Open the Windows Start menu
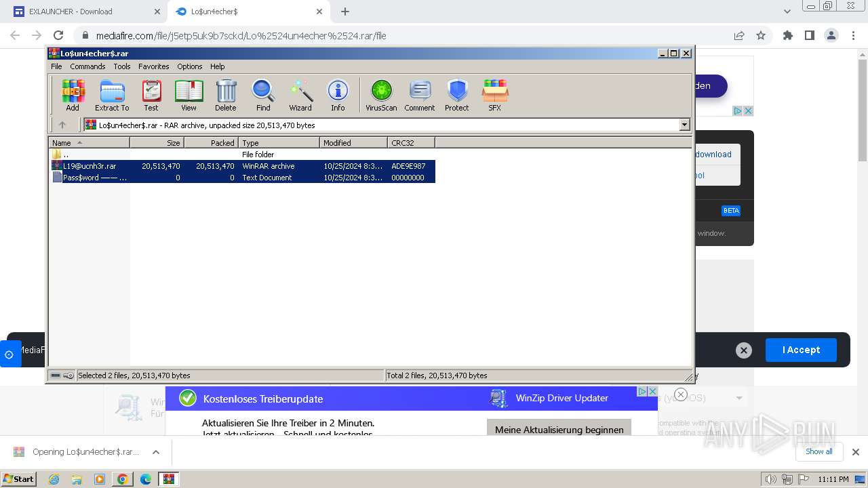Image resolution: width=868 pixels, height=488 pixels. coord(19,479)
